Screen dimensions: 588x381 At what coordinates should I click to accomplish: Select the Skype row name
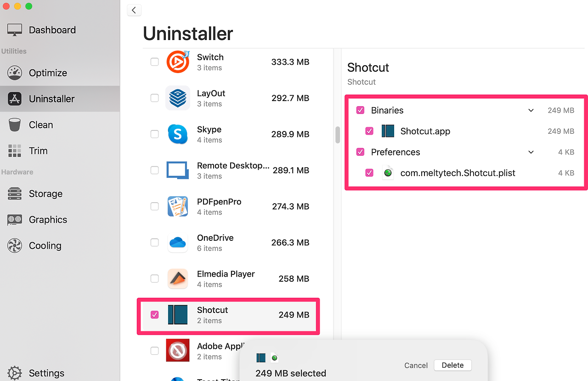tap(209, 130)
